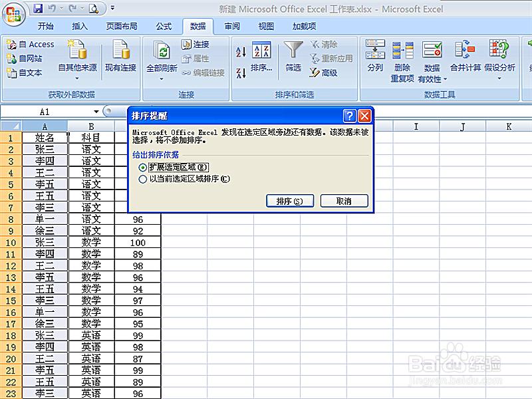Click the 取消 cancel button
The width and height of the screenshot is (532, 399).
tap(344, 201)
